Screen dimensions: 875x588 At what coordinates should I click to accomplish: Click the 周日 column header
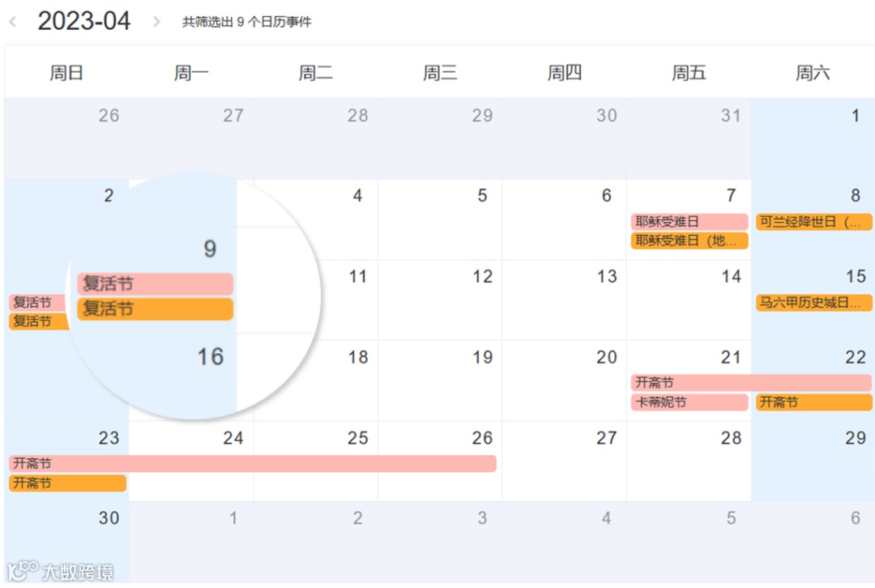click(66, 73)
